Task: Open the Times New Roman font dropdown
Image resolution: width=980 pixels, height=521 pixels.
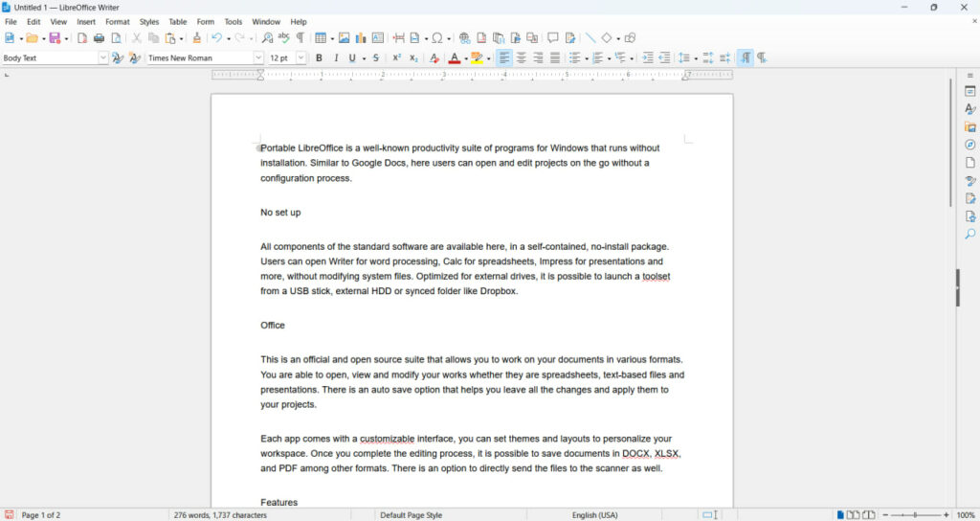Action: pyautogui.click(x=258, y=57)
